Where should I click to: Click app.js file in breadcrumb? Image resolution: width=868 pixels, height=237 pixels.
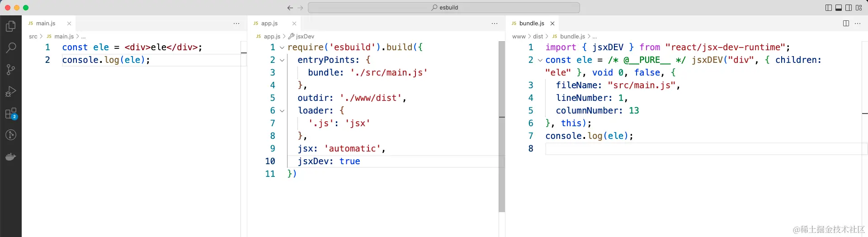pyautogui.click(x=272, y=37)
